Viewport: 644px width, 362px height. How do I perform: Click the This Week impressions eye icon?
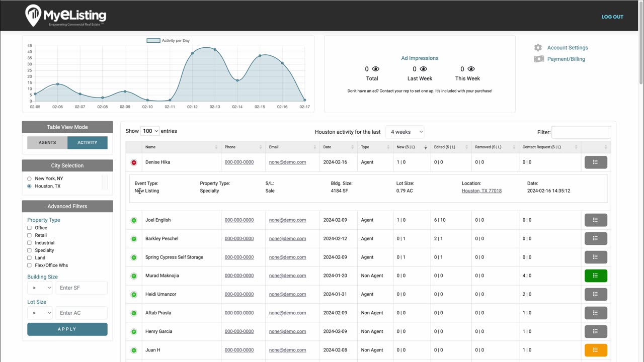click(x=471, y=69)
